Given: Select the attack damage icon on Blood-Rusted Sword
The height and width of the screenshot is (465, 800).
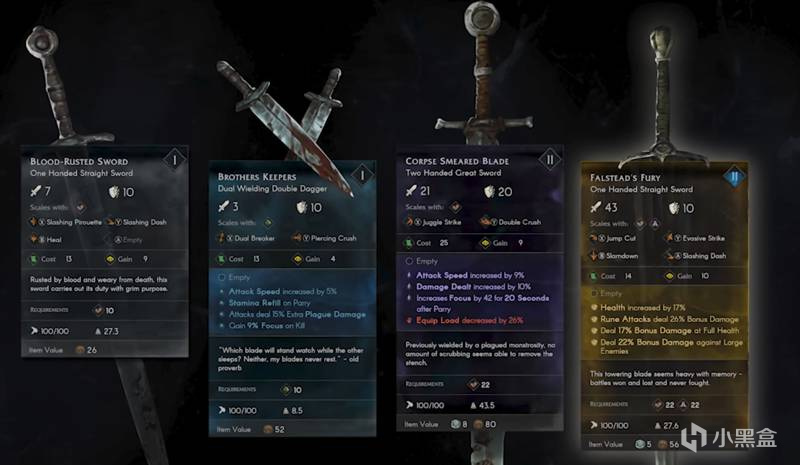Looking at the screenshot, I should (x=35, y=191).
